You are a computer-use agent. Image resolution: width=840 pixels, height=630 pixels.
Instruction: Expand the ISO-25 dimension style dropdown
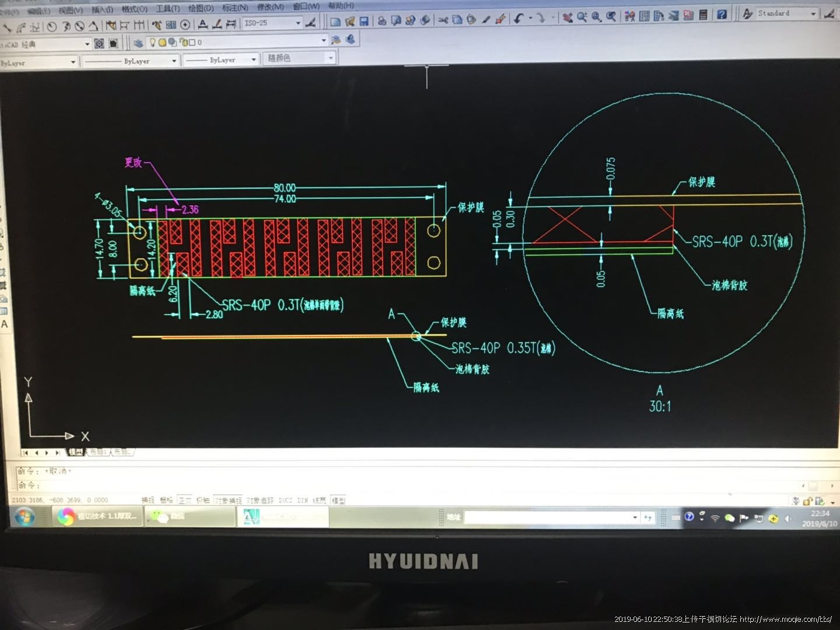pos(298,23)
